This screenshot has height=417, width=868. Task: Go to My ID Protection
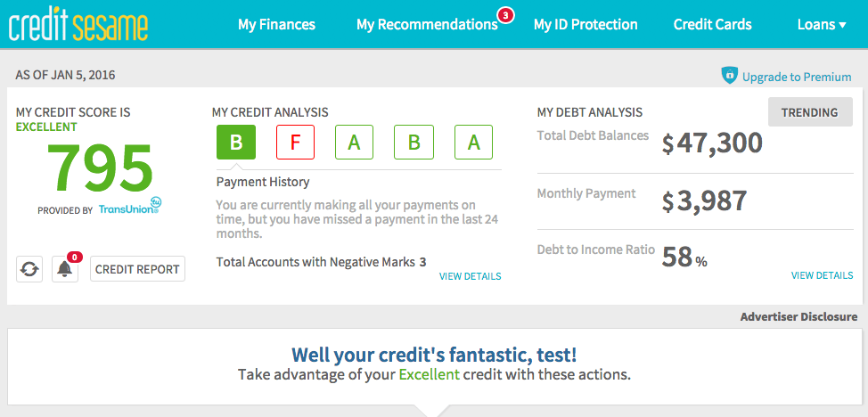pos(585,24)
